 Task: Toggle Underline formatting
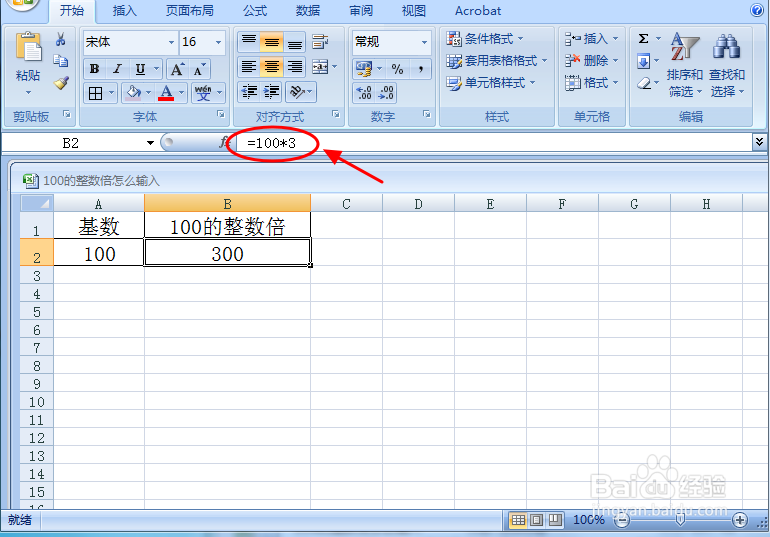(140, 69)
